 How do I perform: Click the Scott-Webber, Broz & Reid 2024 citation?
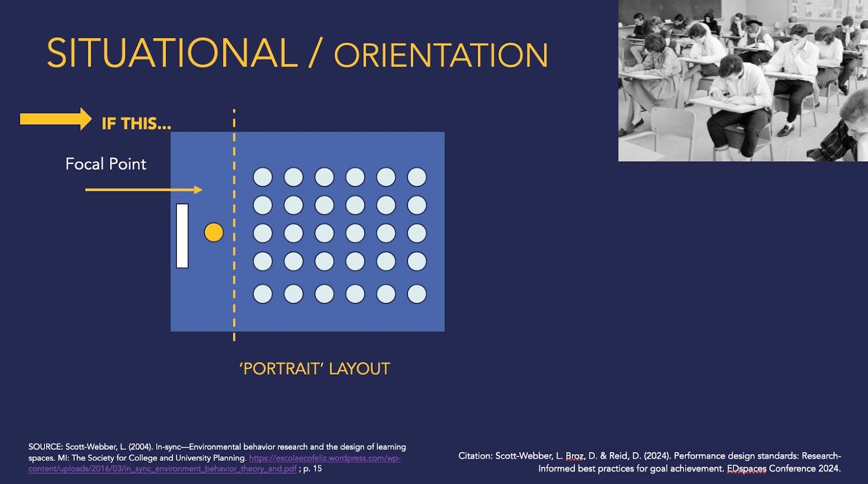point(649,462)
